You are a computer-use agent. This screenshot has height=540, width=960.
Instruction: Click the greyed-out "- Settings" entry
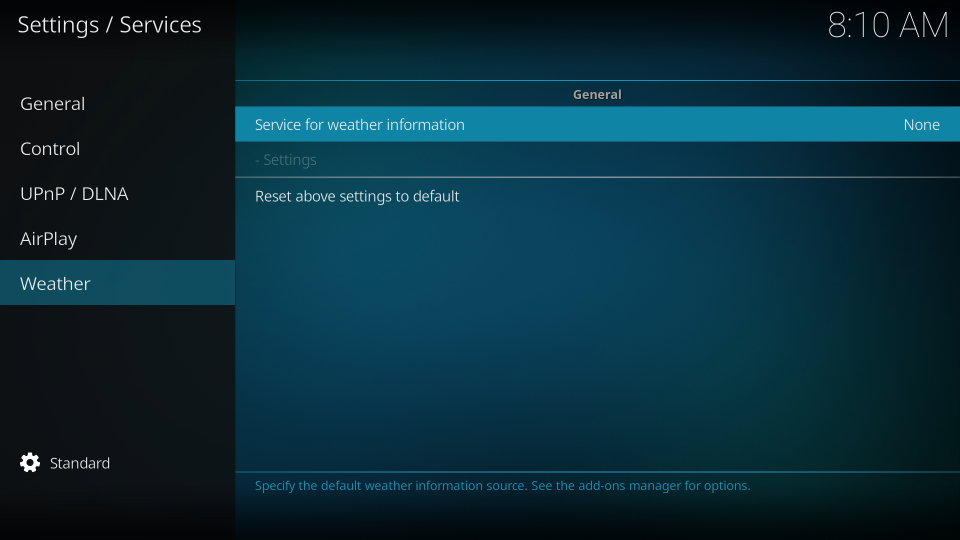[286, 160]
